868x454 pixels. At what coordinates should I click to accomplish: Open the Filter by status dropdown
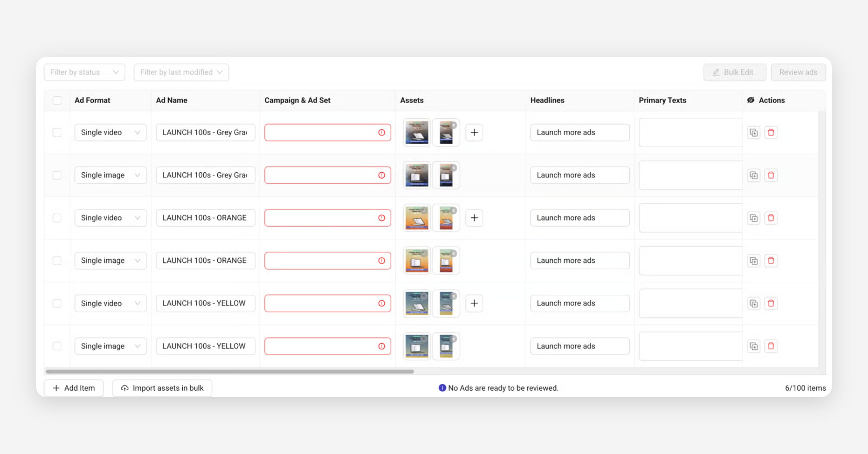[x=84, y=72]
